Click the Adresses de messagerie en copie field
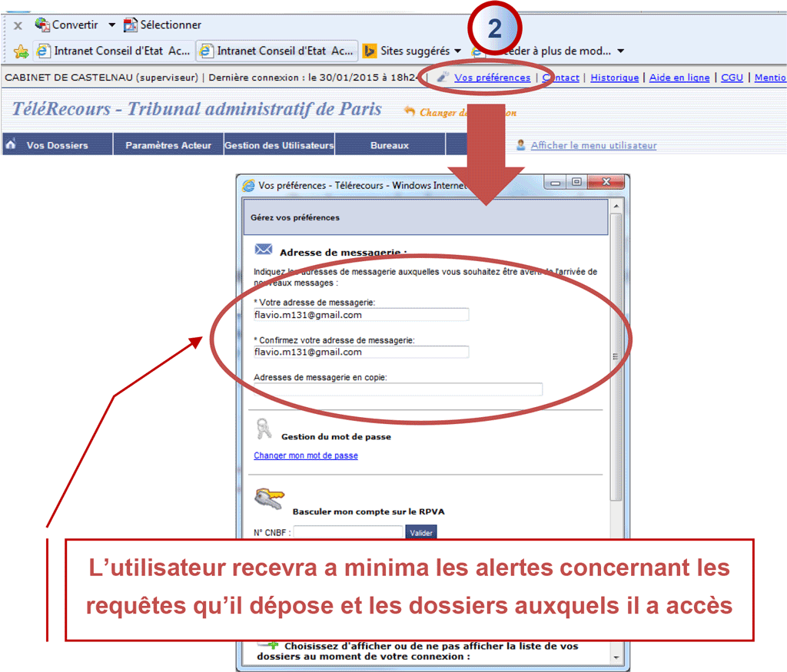787x672 pixels. [398, 389]
